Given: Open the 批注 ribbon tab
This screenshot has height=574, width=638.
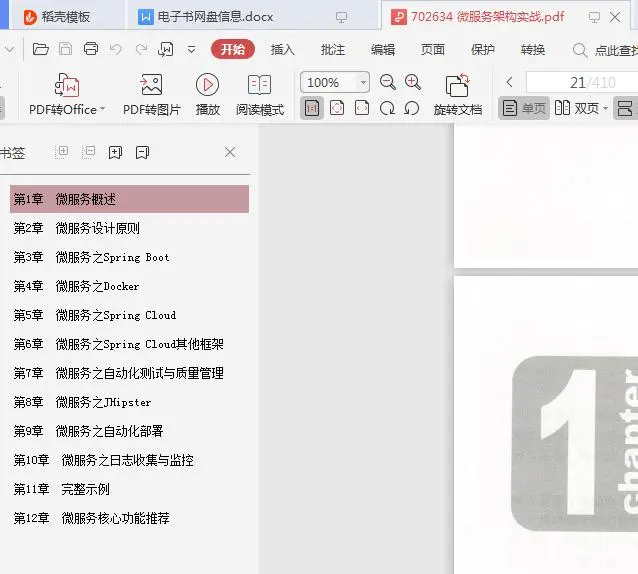Looking at the screenshot, I should pos(333,50).
